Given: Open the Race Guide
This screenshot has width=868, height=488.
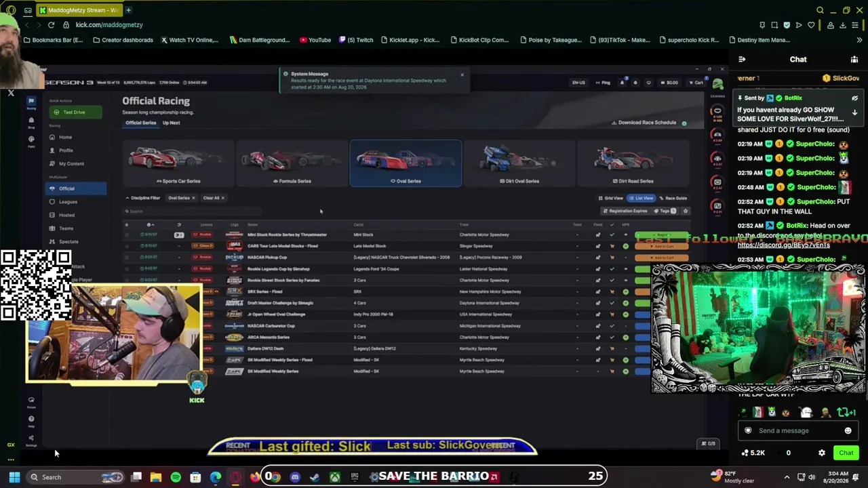Looking at the screenshot, I should [673, 198].
